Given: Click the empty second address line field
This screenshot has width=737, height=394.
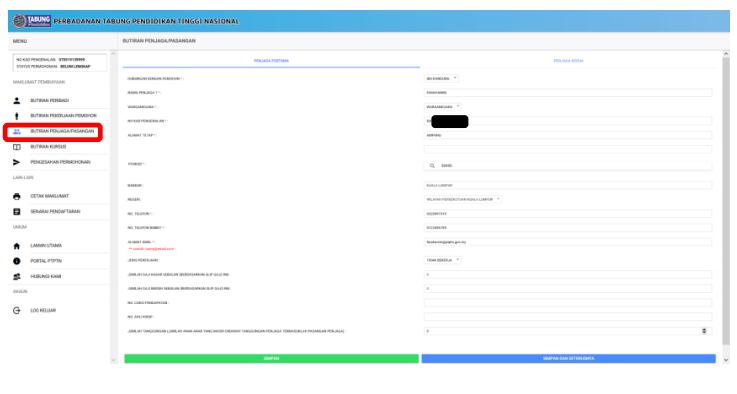Looking at the screenshot, I should click(x=568, y=150).
